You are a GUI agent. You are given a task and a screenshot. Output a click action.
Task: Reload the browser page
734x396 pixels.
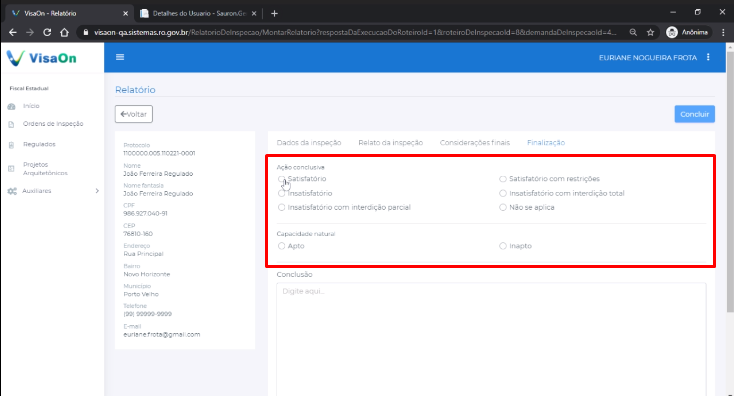[47, 32]
